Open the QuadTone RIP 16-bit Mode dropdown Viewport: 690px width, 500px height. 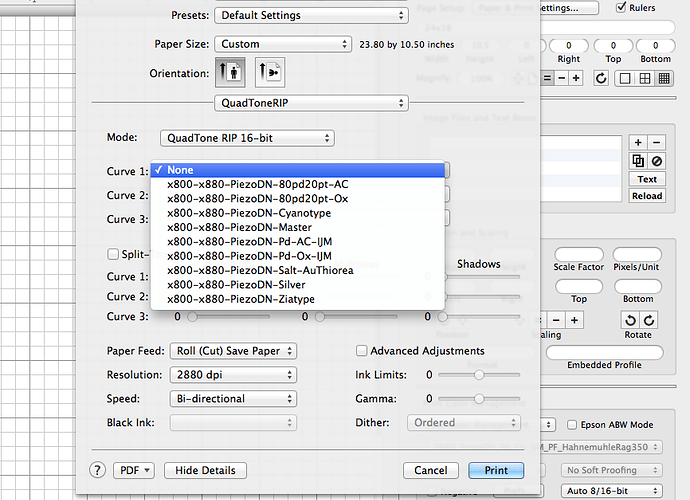(x=247, y=138)
